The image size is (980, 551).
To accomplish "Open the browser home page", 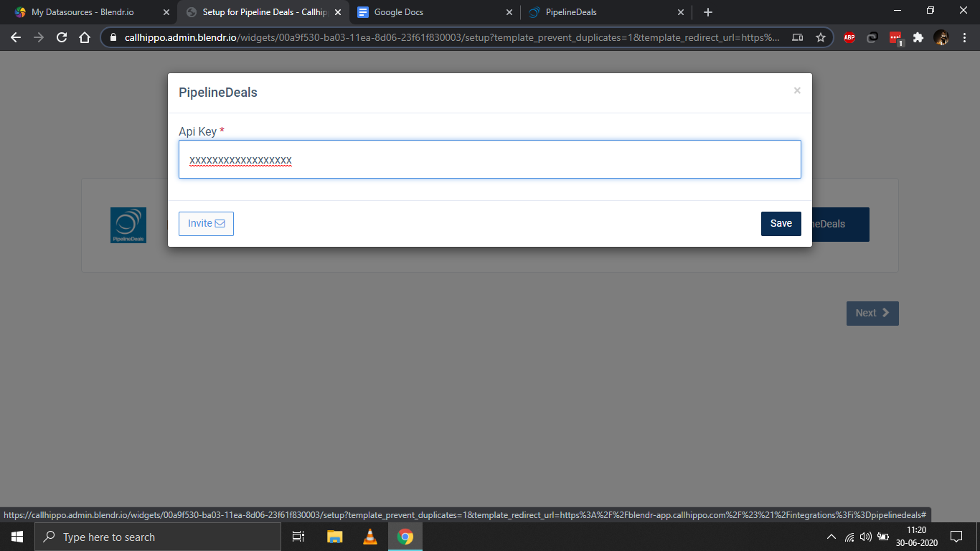I will 85,37.
